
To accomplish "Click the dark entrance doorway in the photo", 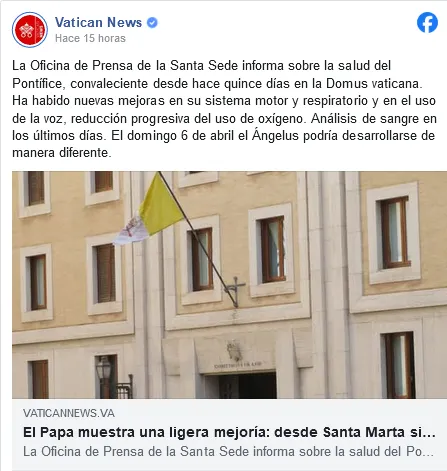I will [x=240, y=386].
